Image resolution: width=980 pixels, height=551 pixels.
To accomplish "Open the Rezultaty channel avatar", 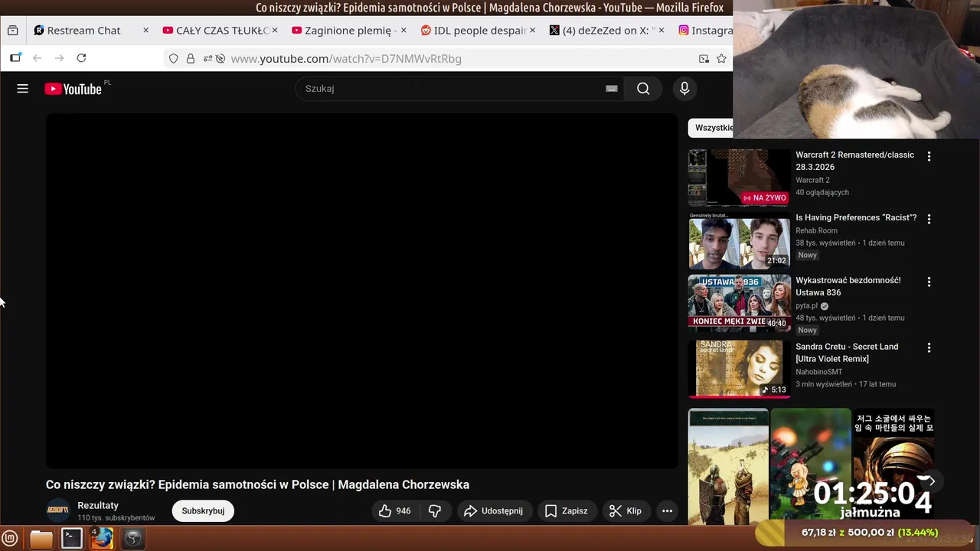I will click(58, 510).
